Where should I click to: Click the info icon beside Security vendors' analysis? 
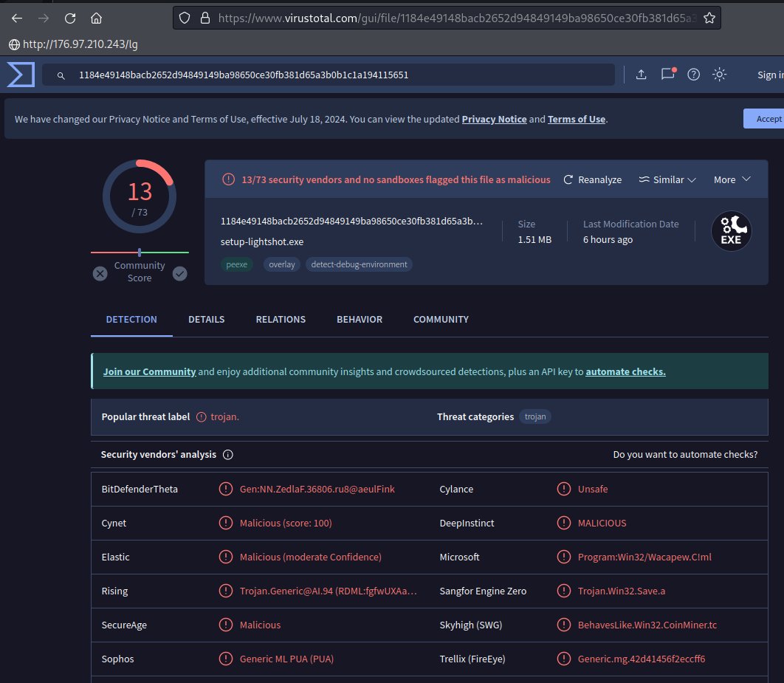click(x=228, y=455)
